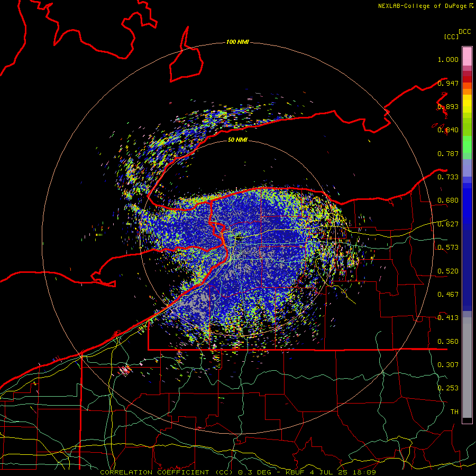Image resolution: width=476 pixels, height=476 pixels.
Task: Select the 1.000 scale value
Action: click(448, 59)
